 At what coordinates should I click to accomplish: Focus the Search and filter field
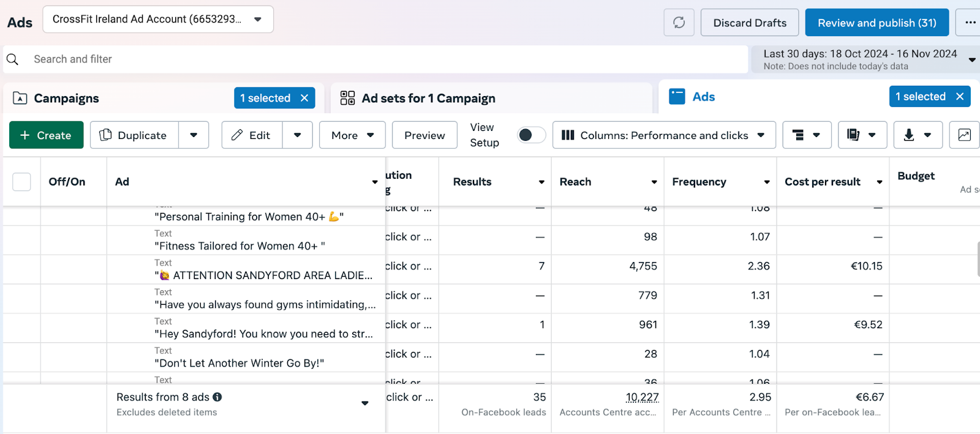(375, 59)
